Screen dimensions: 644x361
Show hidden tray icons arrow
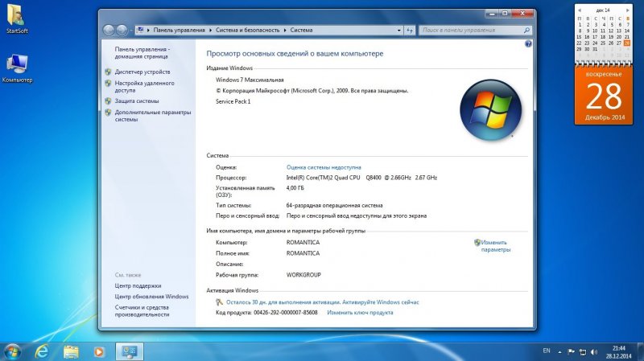(559, 352)
